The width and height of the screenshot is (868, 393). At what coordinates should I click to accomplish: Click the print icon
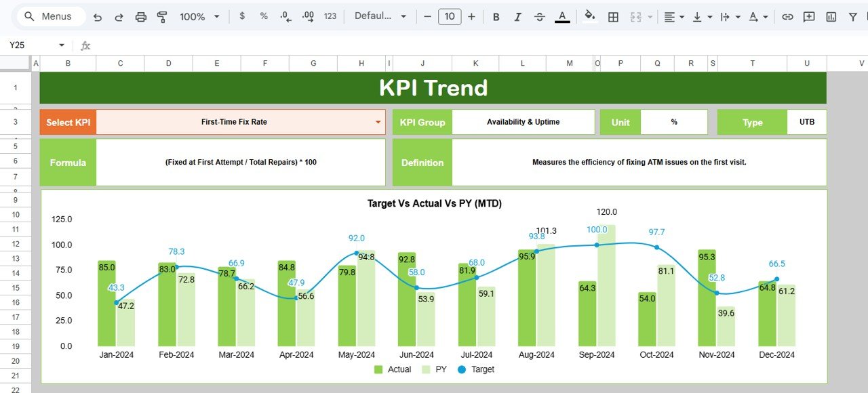[x=140, y=16]
